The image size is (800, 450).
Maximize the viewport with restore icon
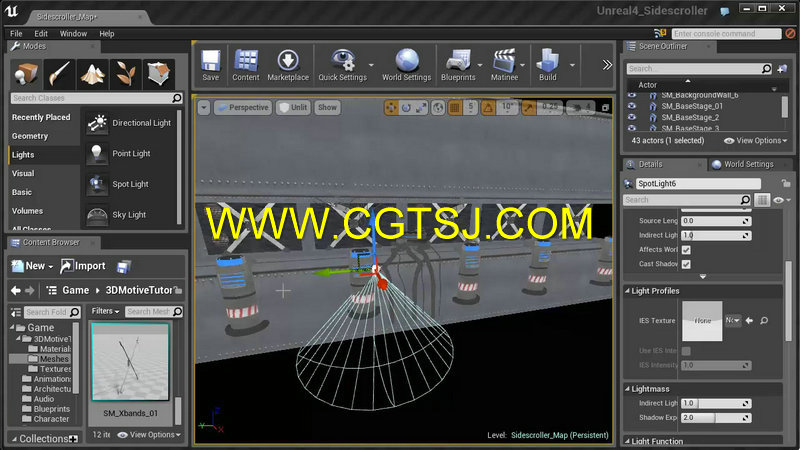coord(605,108)
